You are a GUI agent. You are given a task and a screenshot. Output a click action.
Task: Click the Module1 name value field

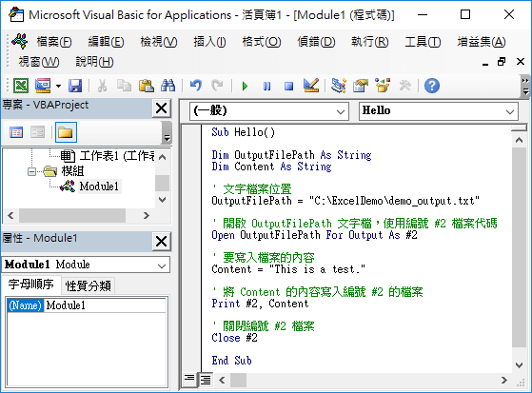click(x=106, y=305)
